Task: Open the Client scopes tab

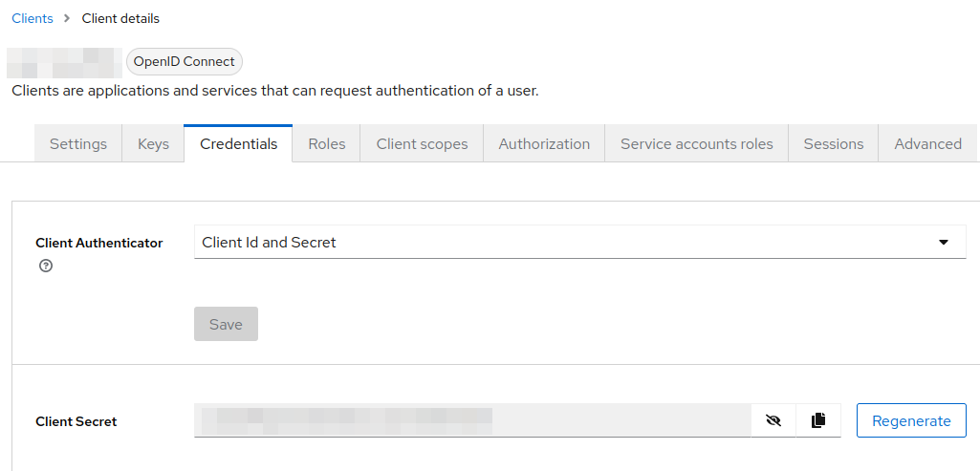Action: [x=422, y=143]
